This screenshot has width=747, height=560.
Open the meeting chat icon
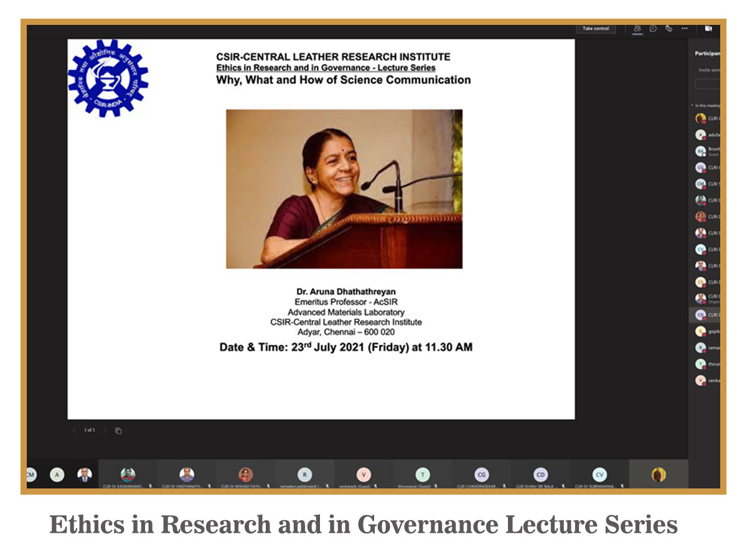(653, 29)
